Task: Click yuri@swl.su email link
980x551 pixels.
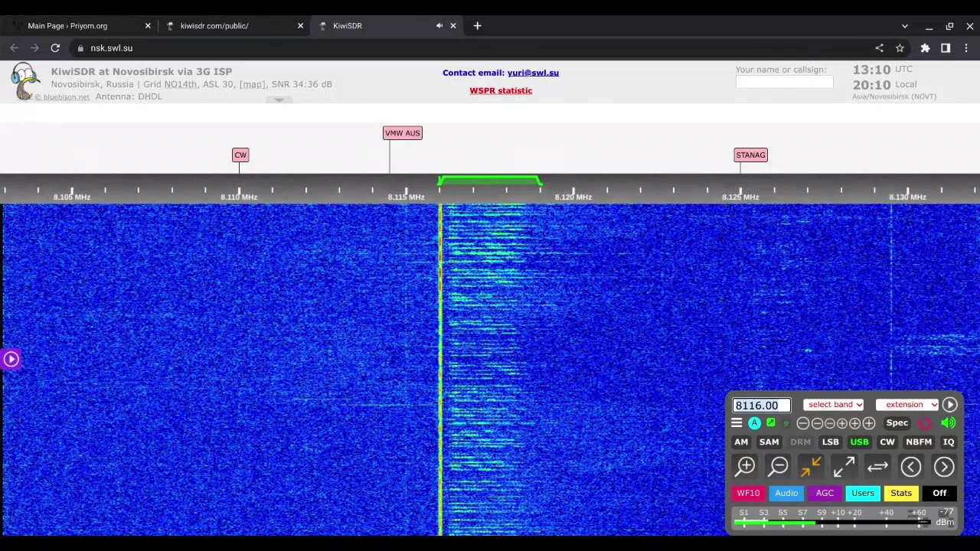Action: click(533, 73)
